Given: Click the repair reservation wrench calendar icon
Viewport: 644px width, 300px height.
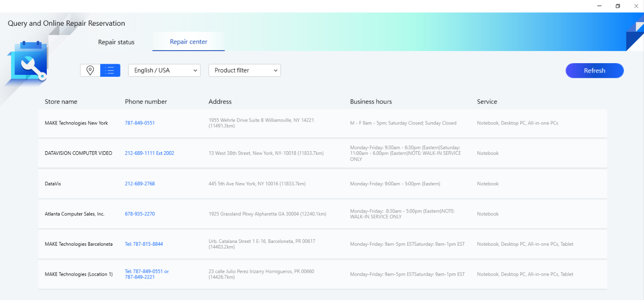Looking at the screenshot, I should (28, 62).
